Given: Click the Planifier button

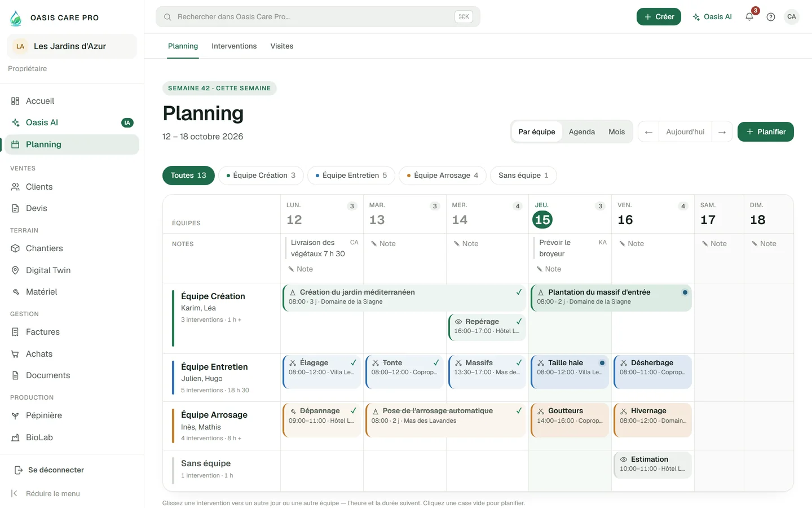Looking at the screenshot, I should tap(766, 132).
